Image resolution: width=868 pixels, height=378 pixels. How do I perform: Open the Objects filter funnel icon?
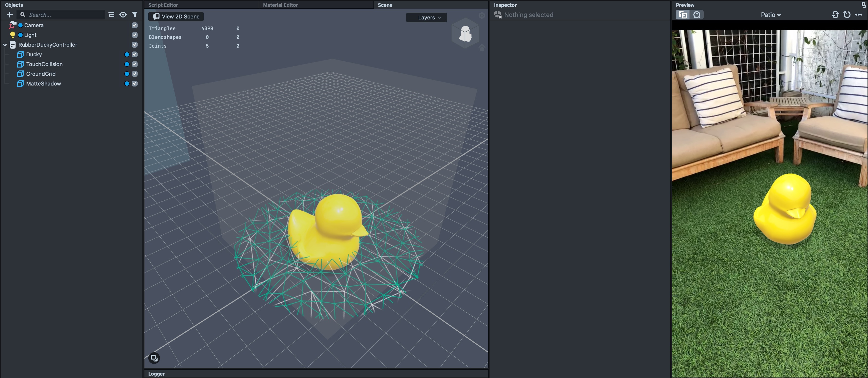click(x=135, y=15)
